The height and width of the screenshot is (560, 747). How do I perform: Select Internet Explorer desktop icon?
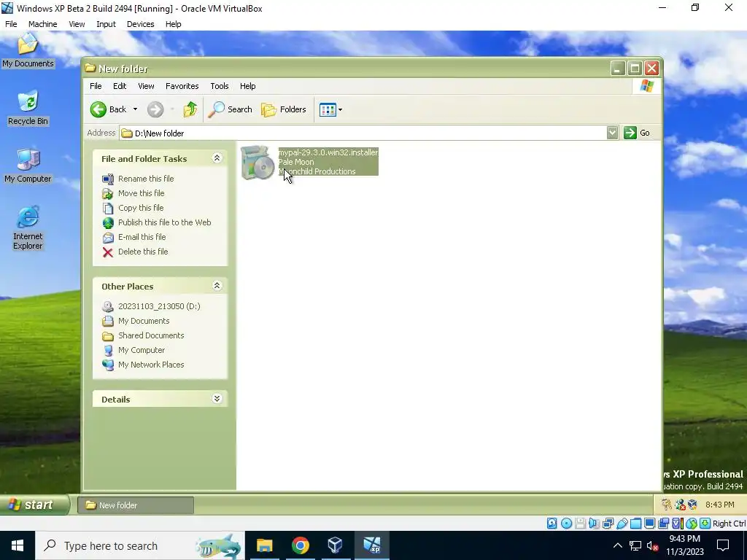point(28,228)
